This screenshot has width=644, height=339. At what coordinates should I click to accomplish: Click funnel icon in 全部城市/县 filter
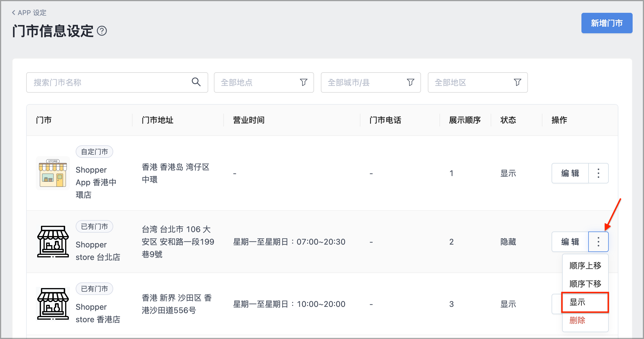[x=410, y=82]
